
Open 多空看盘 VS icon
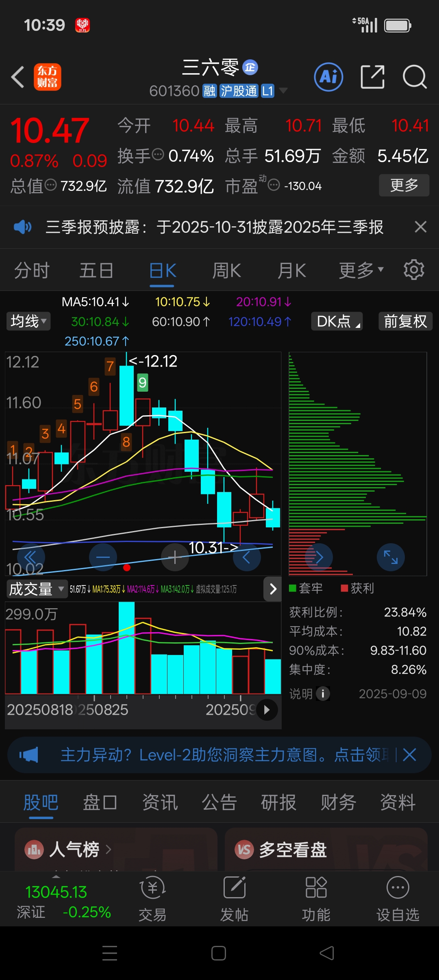[244, 850]
